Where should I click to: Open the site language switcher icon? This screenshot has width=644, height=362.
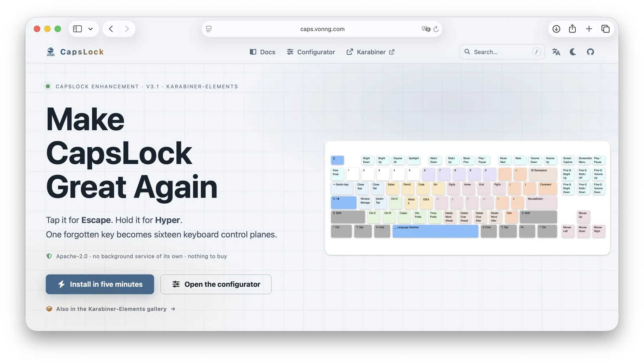[556, 52]
